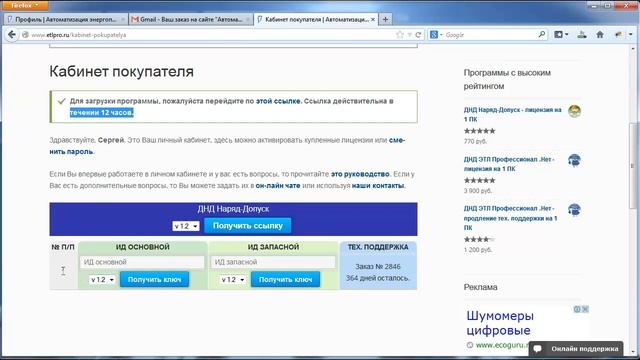This screenshot has width=640, height=360.
Task: Click the 'Реклама' sidebar heading
Action: tap(480, 287)
